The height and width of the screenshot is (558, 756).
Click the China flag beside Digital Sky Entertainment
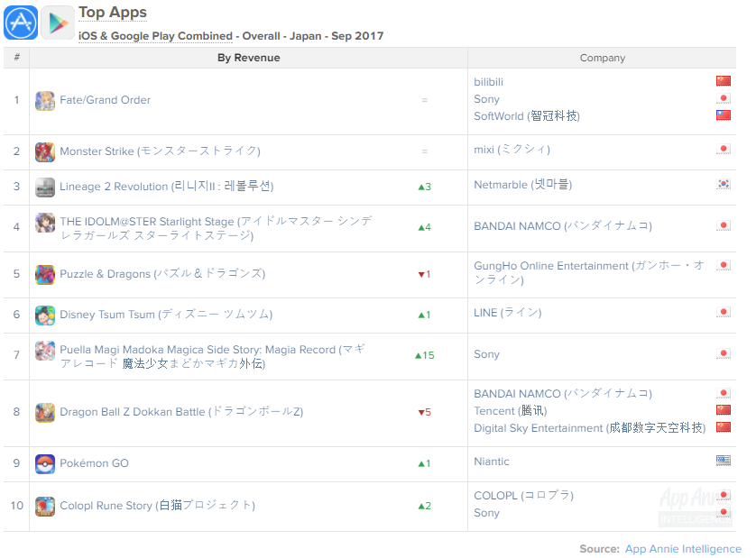(724, 427)
